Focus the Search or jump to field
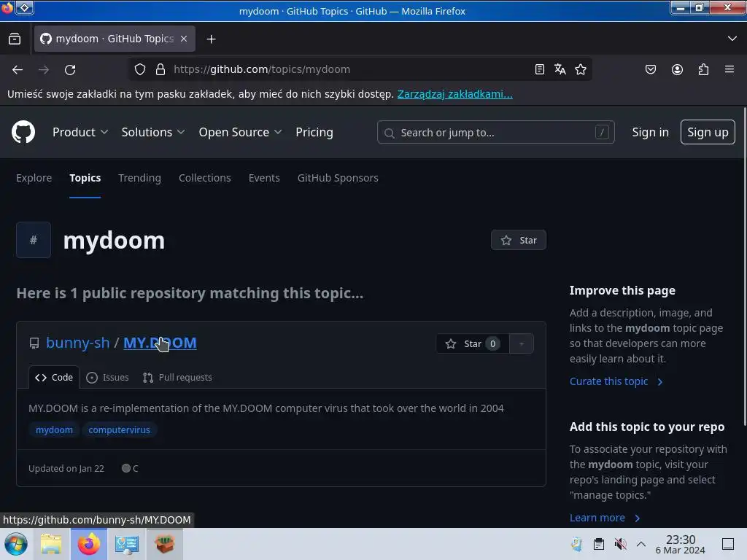Viewport: 747px width, 560px height. 495,133
